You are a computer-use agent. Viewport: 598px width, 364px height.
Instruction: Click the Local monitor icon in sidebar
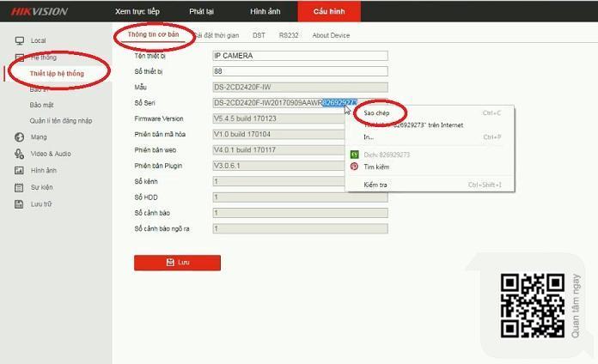click(x=20, y=40)
